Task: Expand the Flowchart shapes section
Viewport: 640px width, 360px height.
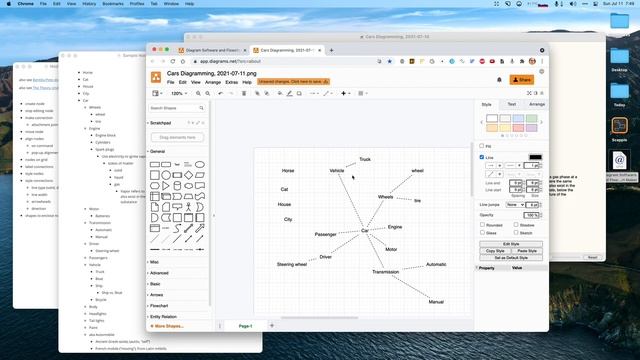Action: coord(159,306)
